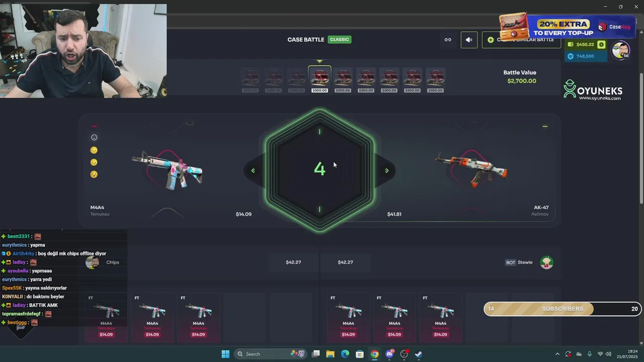644x362 pixels.
Task: Click the page vertical scrollbar thumb
Action: pyautogui.click(x=641, y=138)
